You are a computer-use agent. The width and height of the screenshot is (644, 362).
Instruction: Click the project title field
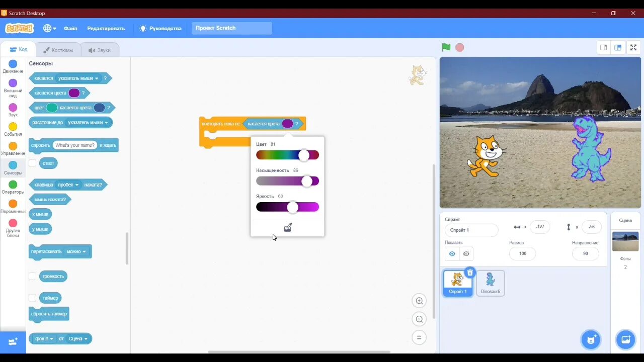tap(232, 28)
